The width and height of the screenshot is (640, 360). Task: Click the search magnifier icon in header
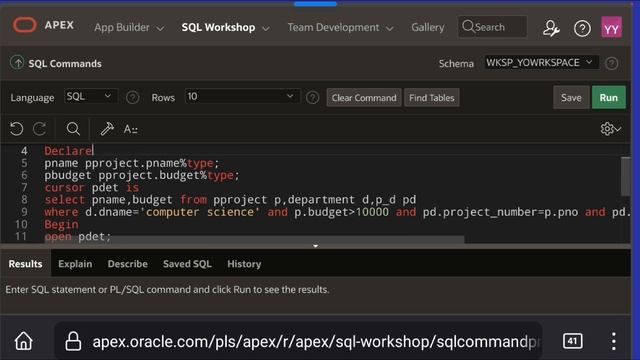click(x=468, y=27)
